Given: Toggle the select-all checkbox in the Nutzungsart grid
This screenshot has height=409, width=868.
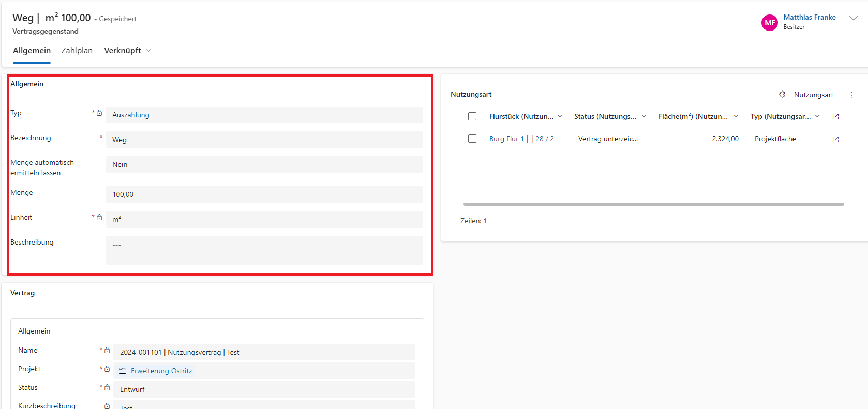Looking at the screenshot, I should click(x=472, y=116).
